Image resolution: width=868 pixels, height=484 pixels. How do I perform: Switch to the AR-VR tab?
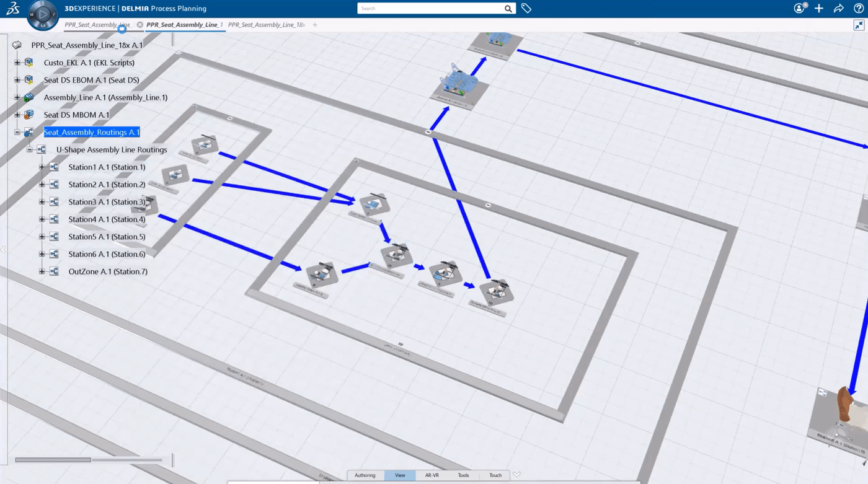click(432, 475)
